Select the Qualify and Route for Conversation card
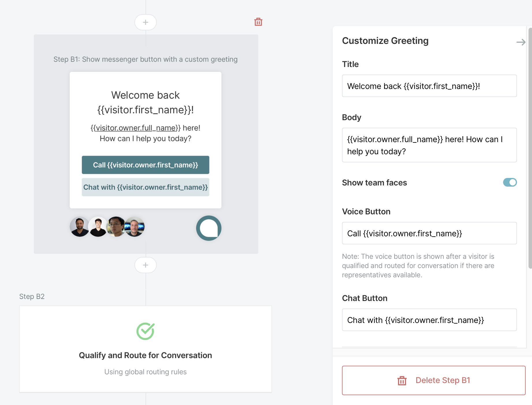532x405 pixels. click(145, 349)
